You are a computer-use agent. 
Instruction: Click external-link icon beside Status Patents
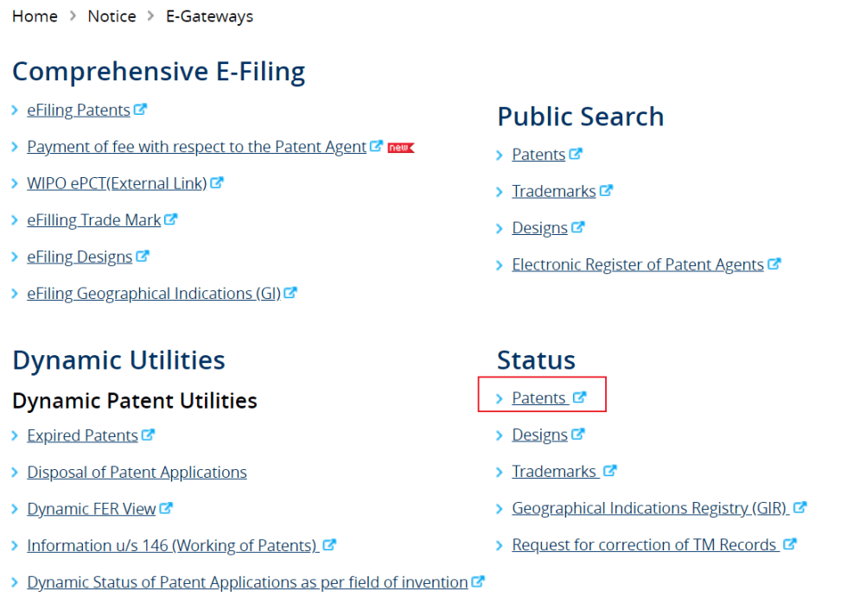coord(580,397)
